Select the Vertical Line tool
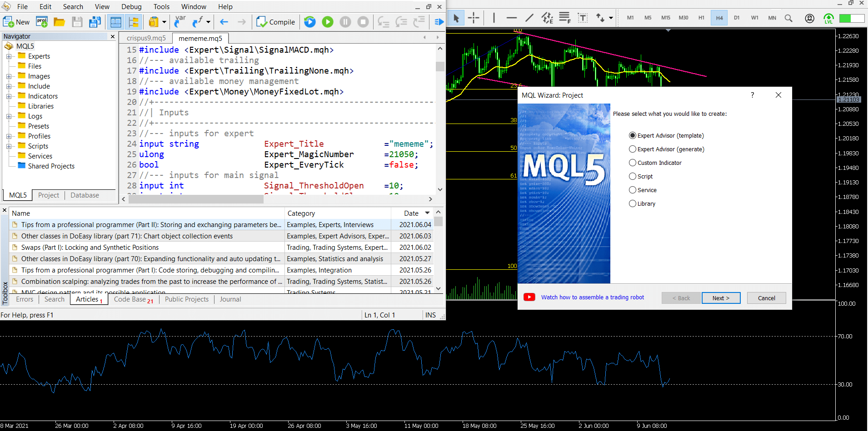The height and width of the screenshot is (431, 868). tap(494, 18)
